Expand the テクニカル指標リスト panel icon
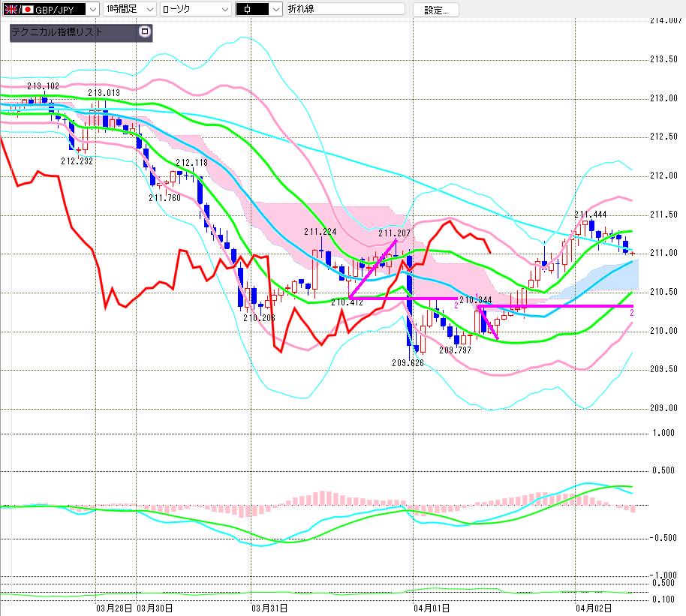 [145, 32]
